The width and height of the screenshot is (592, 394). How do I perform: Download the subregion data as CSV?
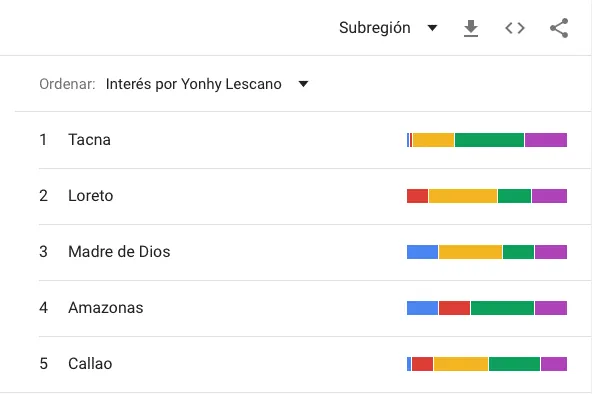click(471, 28)
